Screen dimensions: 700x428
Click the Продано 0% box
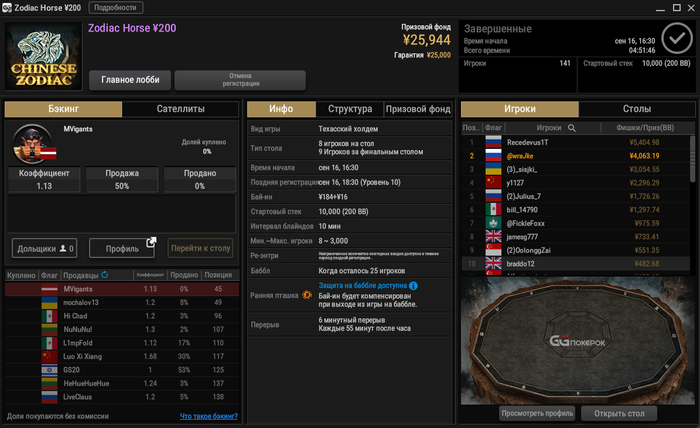coord(200,179)
